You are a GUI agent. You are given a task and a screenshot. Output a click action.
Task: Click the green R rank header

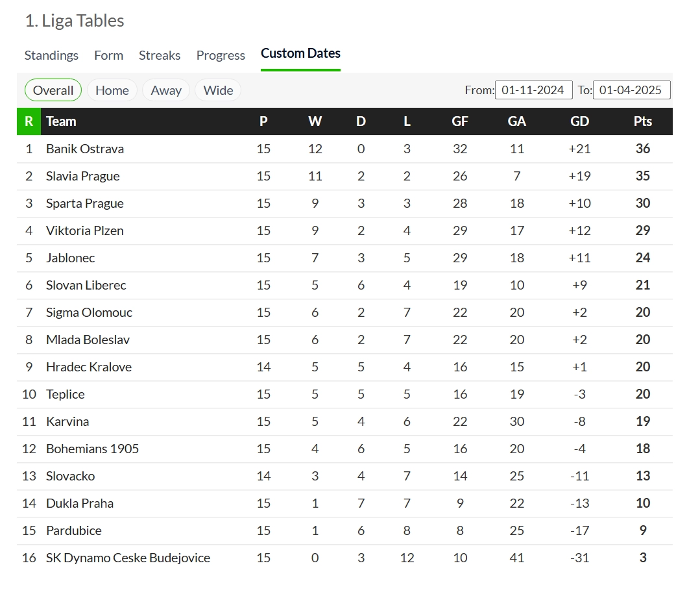click(x=29, y=121)
